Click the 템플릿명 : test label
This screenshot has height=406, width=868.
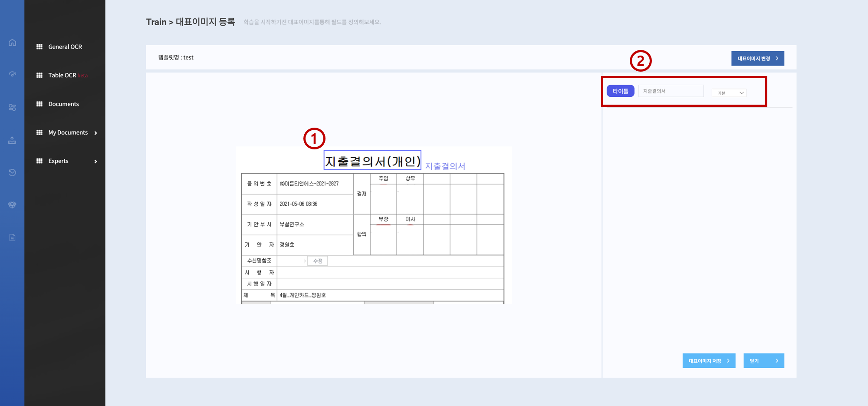click(176, 57)
